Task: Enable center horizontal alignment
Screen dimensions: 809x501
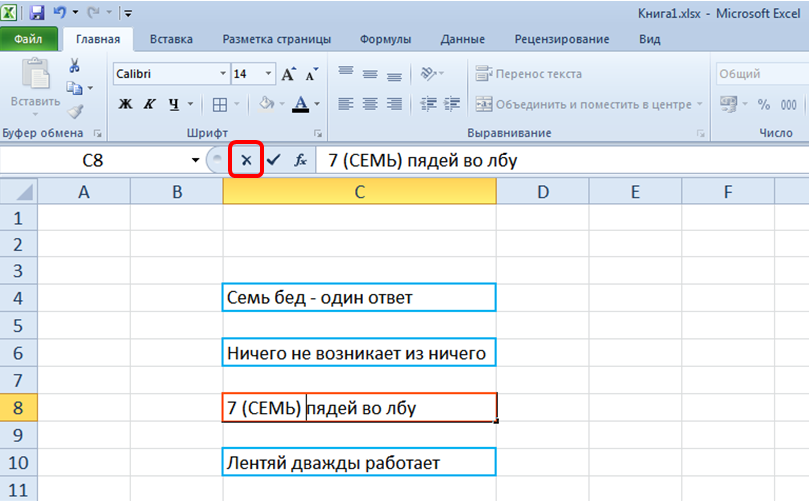Action: click(370, 104)
